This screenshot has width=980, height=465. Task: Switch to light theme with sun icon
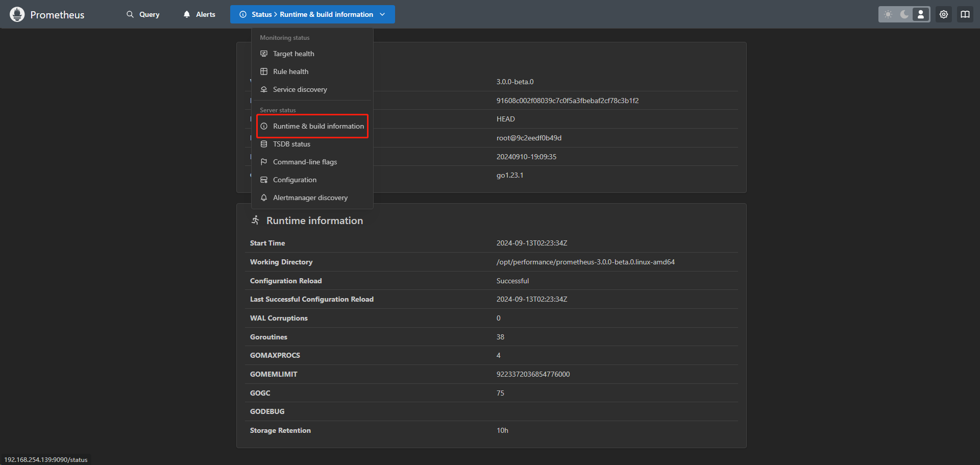888,14
